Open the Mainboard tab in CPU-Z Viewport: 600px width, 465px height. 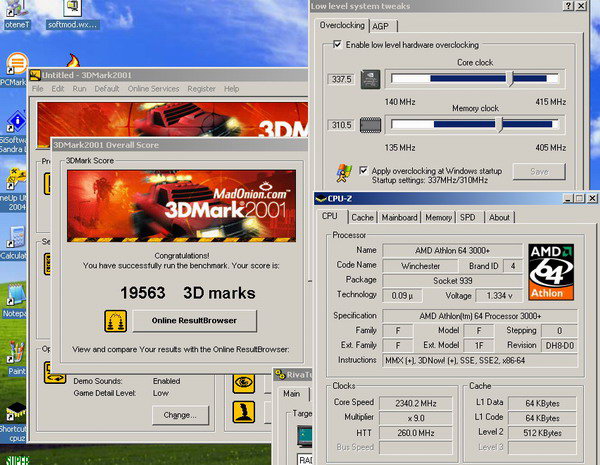click(x=399, y=217)
